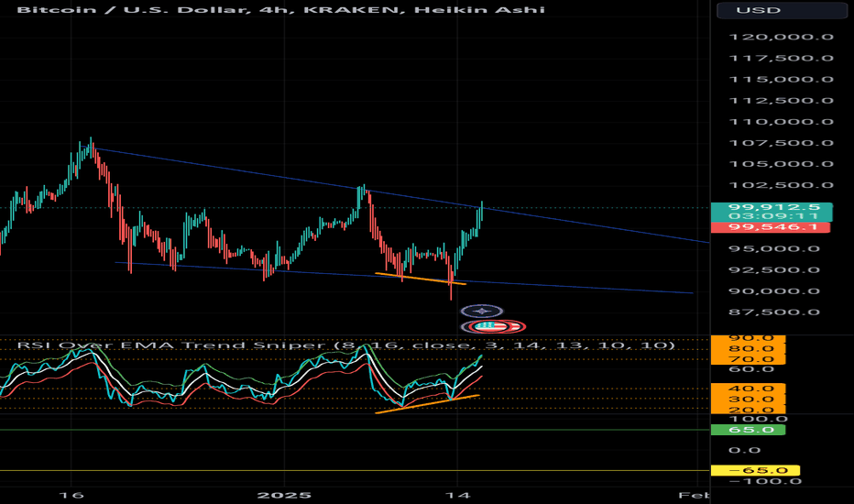854x504 pixels.
Task: Click the 87,500.0 price axis label
Action: [x=774, y=312]
